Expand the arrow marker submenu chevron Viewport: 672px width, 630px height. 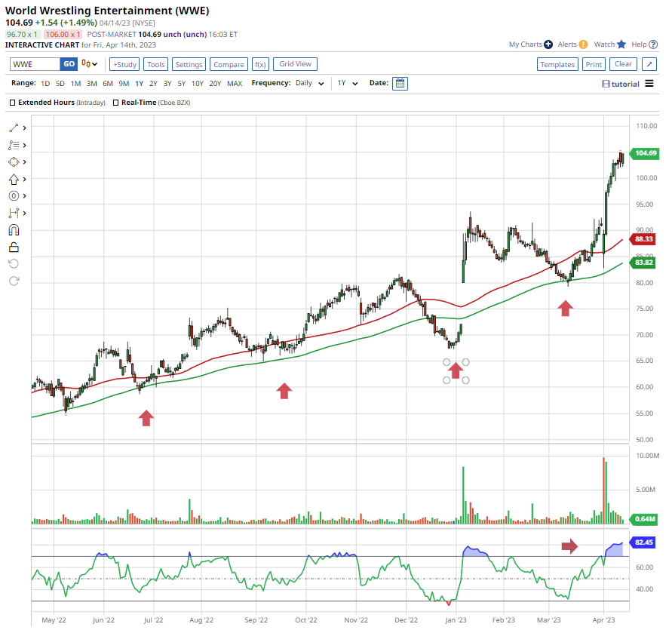tap(24, 180)
